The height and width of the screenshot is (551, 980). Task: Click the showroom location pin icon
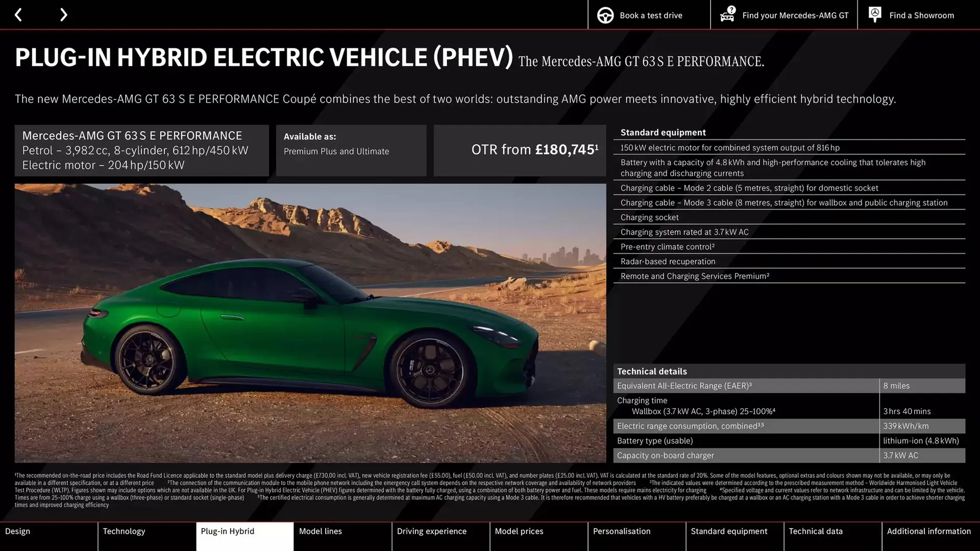[x=874, y=15]
